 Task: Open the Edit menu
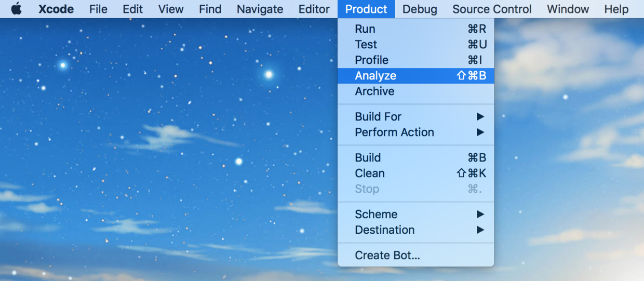coord(132,9)
